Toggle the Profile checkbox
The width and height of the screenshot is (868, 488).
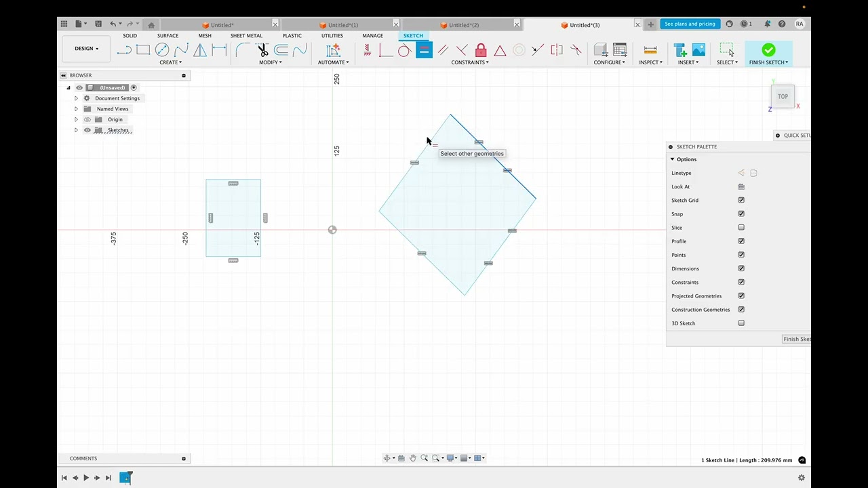[741, 241]
